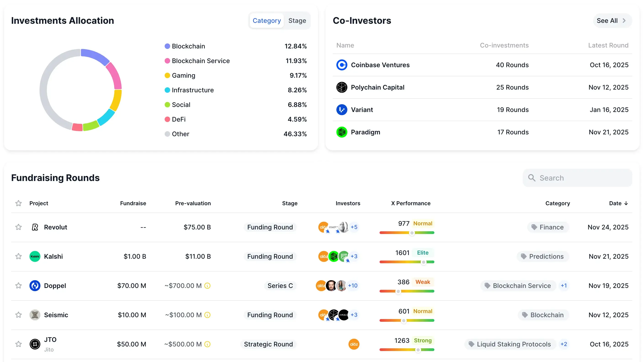Click the Seismic project logo
644x362 pixels.
pos(35,315)
